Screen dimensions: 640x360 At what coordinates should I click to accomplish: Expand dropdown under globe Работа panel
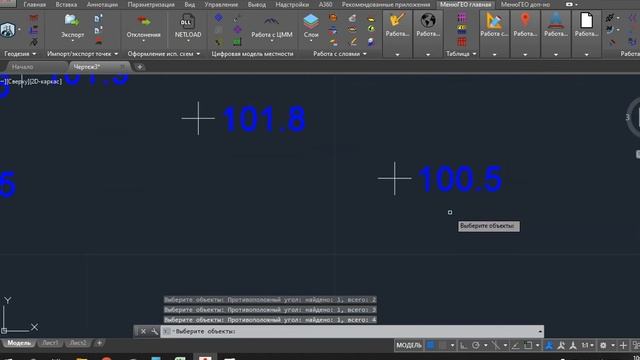coord(428,54)
